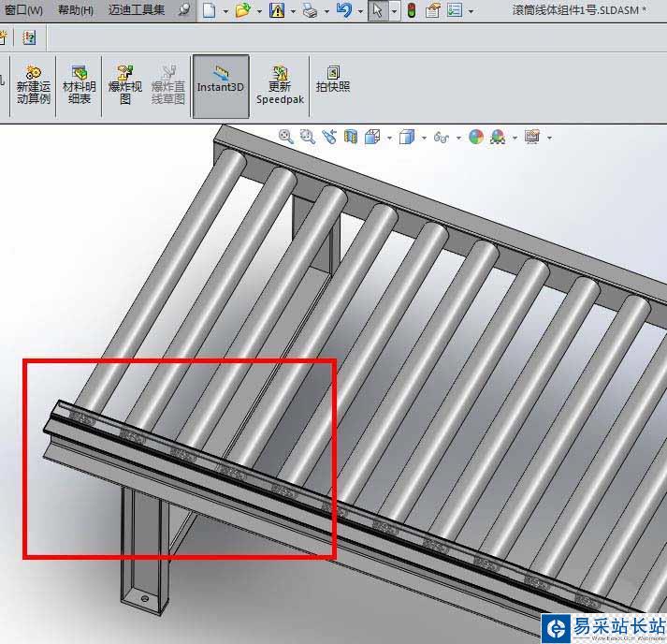Click the Hide/Show Items glasses icon
Viewport: 667px width, 644px height.
[x=442, y=137]
